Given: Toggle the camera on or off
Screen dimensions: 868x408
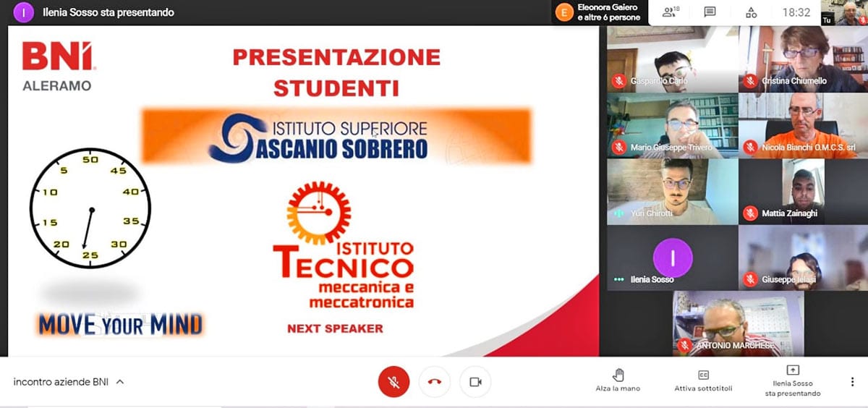Looking at the screenshot, I should point(475,382).
